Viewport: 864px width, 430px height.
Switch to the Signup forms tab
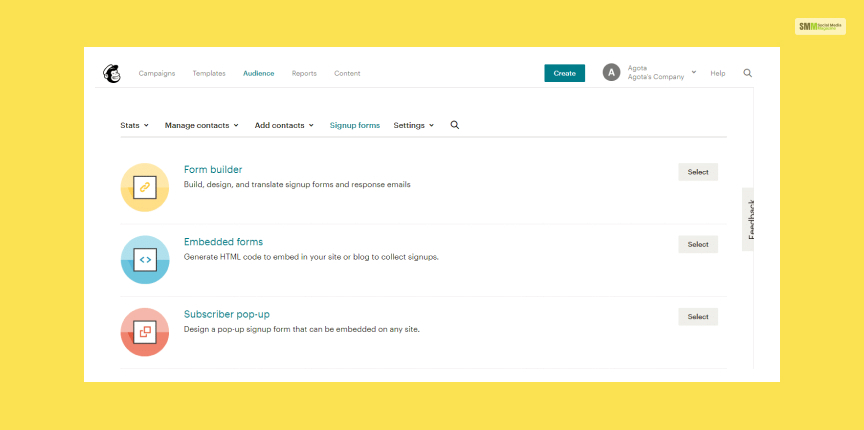point(355,125)
